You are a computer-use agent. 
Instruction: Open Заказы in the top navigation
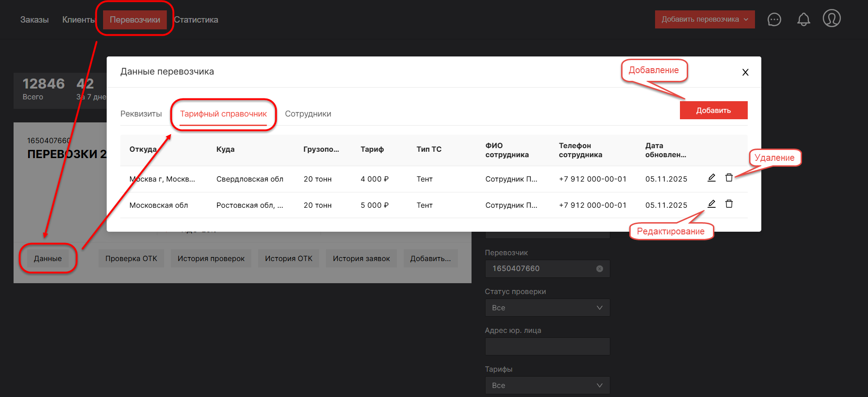coord(34,20)
